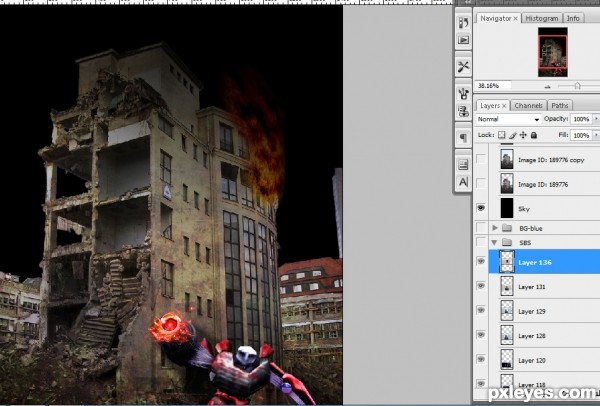Click the Layer 136 name text

coord(535,262)
